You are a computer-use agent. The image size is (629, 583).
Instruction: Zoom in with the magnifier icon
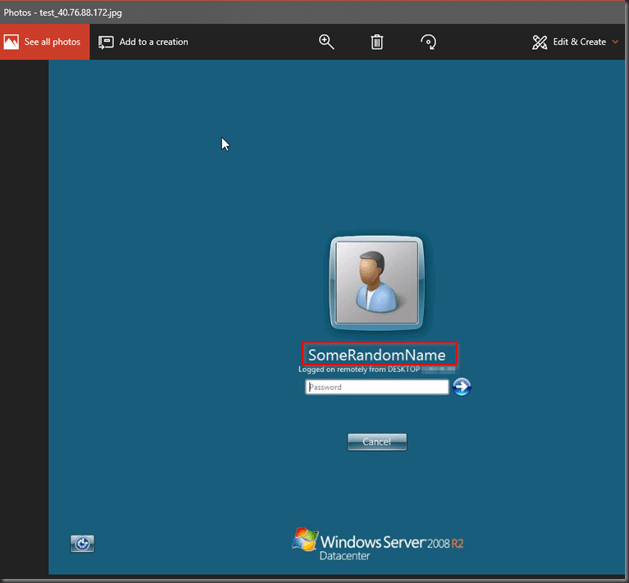click(326, 42)
